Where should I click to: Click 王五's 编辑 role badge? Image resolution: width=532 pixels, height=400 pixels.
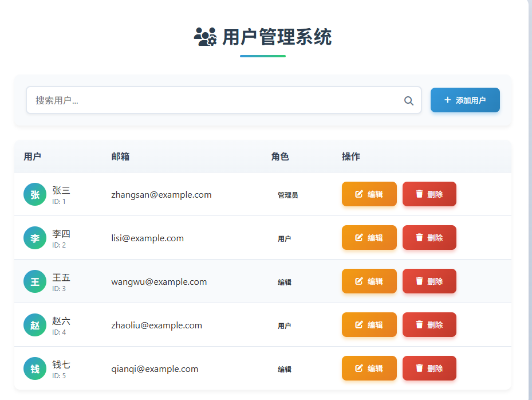point(284,282)
